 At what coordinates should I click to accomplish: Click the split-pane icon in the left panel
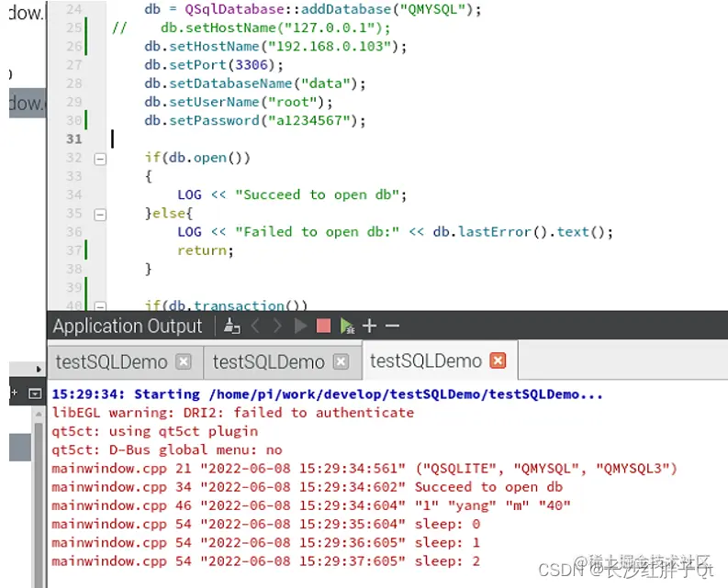[x=35, y=394]
